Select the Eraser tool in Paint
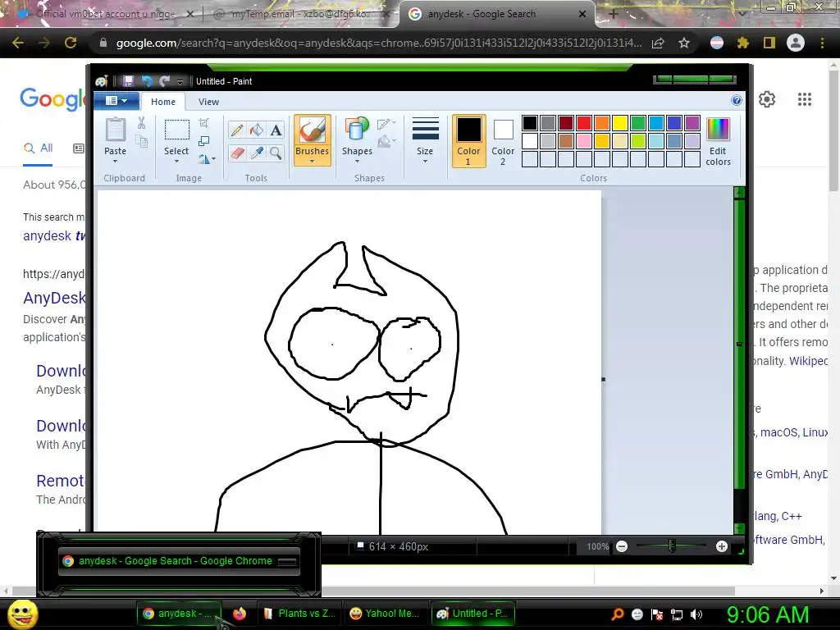The height and width of the screenshot is (630, 840). (237, 153)
